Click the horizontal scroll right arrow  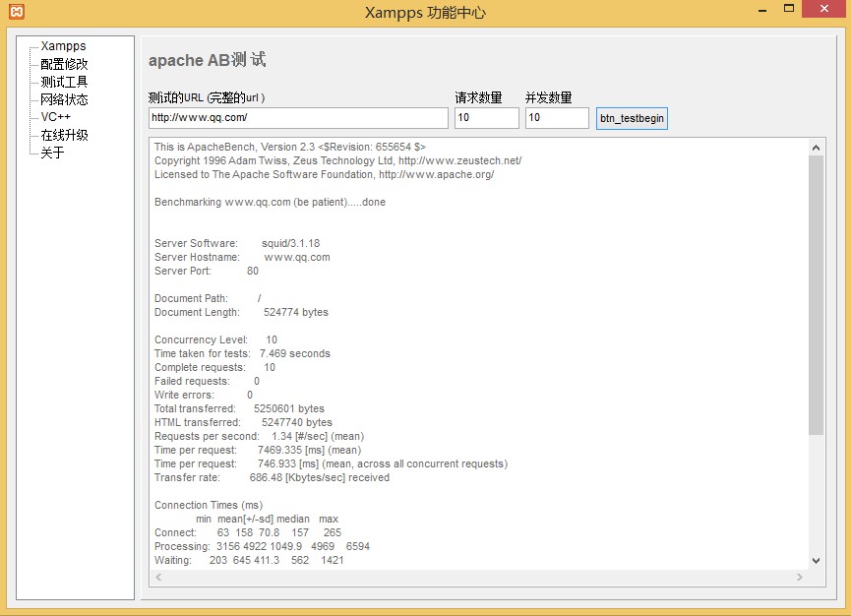(800, 577)
